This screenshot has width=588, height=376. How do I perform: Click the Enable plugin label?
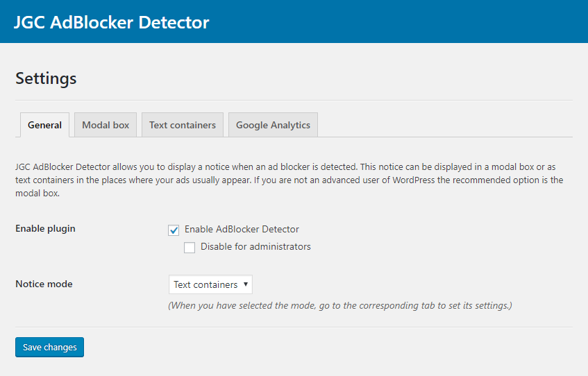click(x=45, y=228)
